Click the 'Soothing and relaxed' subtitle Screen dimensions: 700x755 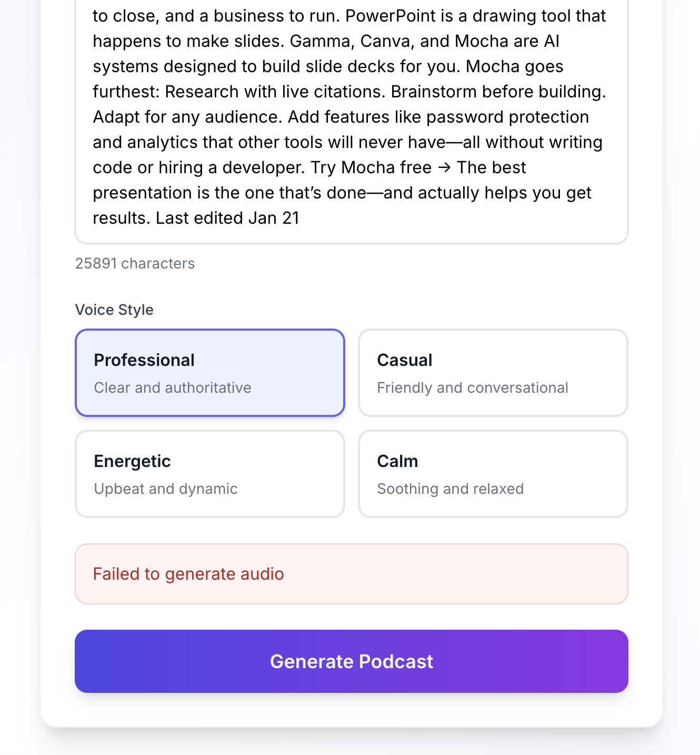451,489
